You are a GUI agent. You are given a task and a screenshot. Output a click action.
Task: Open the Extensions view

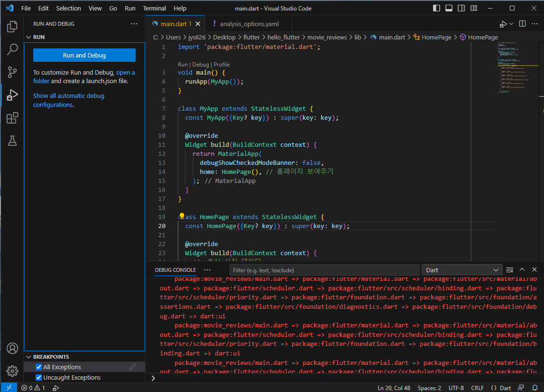[x=12, y=118]
